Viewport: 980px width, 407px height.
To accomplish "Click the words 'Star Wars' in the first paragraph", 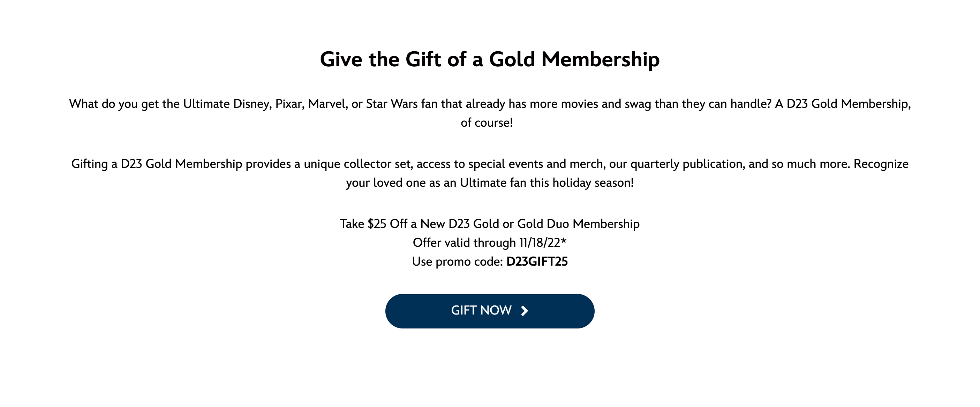I will click(391, 104).
